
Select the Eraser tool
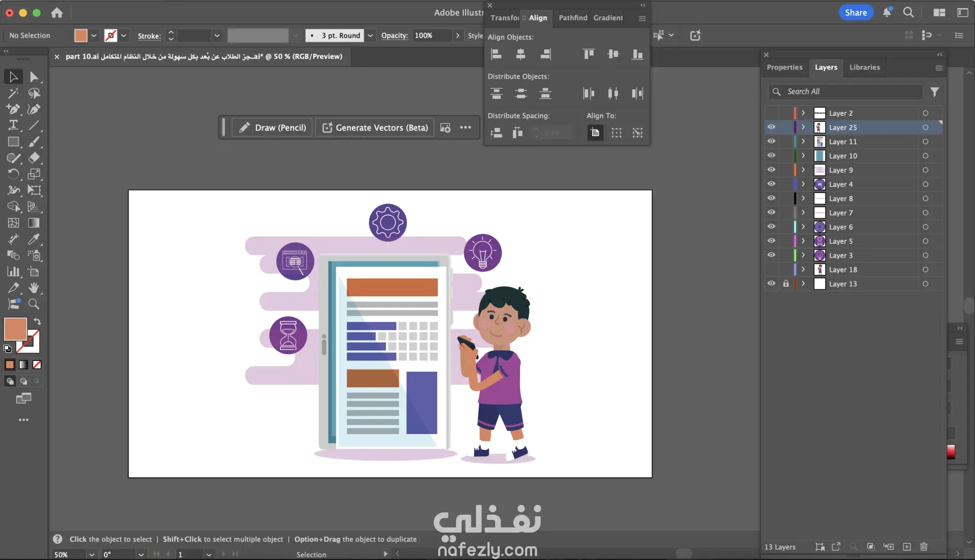pyautogui.click(x=34, y=158)
